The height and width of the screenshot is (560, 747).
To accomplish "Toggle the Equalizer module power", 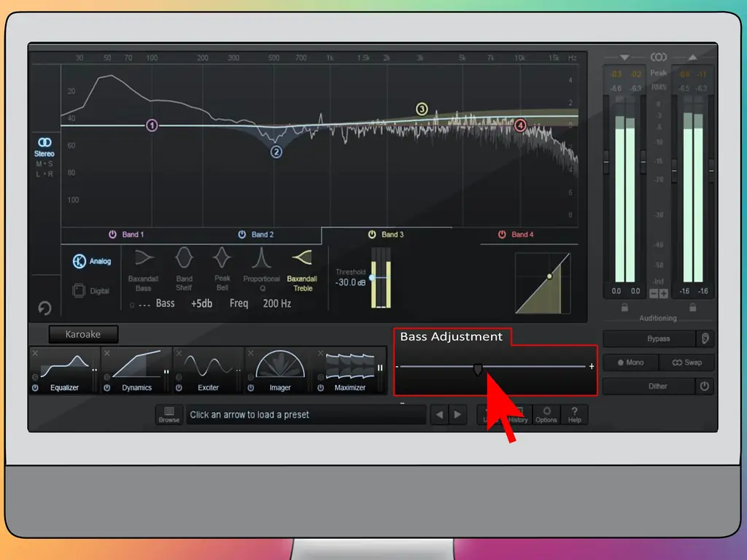I will click(x=35, y=388).
